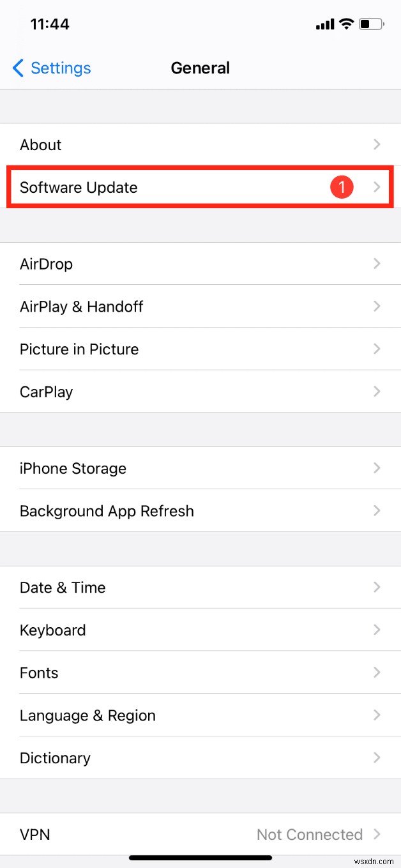Open Language & Region settings

pos(200,715)
